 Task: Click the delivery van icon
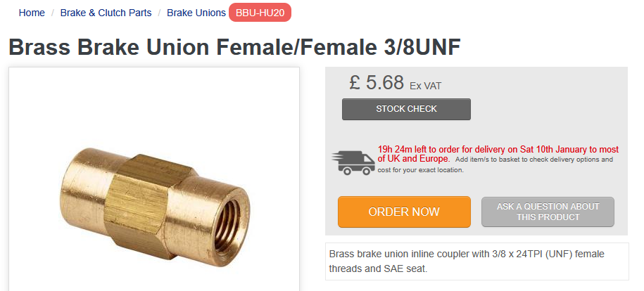click(353, 161)
